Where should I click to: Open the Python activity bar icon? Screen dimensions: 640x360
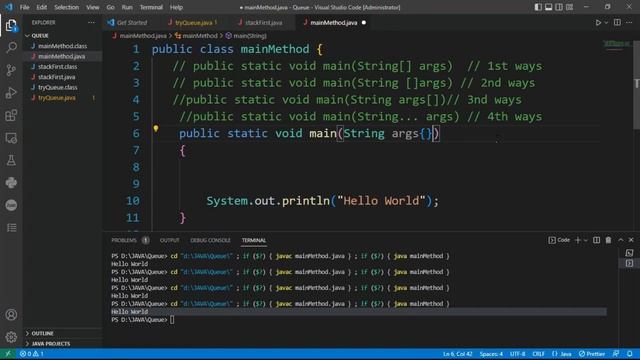pos(11,182)
